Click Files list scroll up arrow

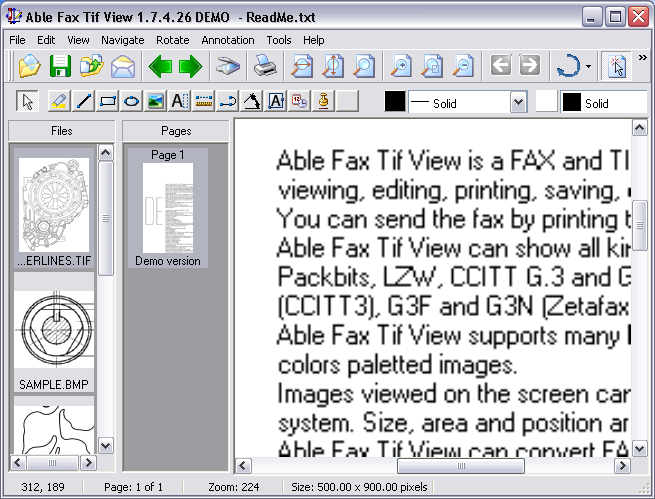click(x=106, y=153)
